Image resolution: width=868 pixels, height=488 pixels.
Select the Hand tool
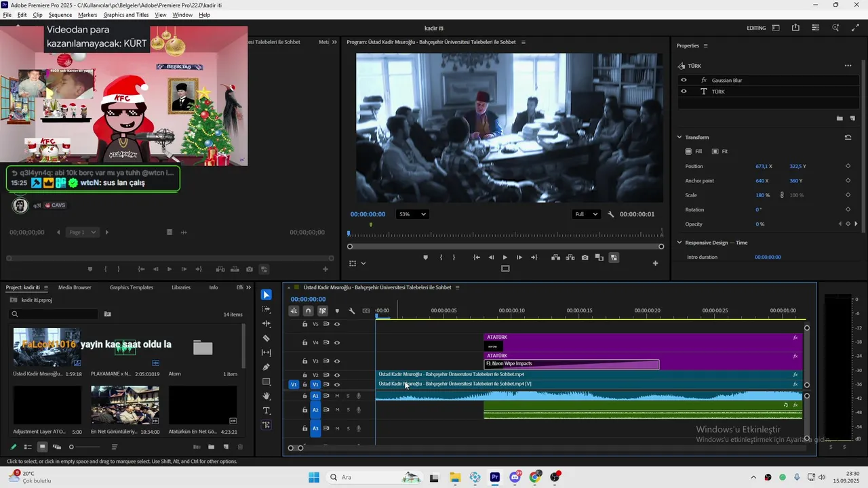pos(267,396)
